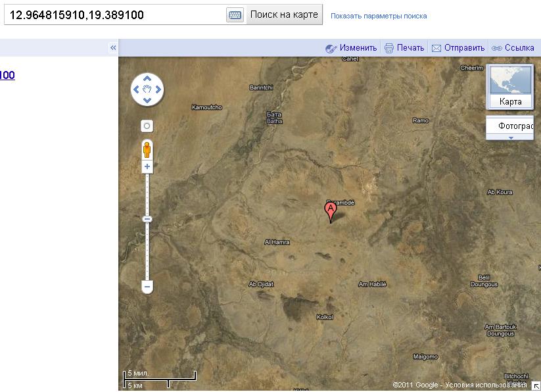Click the zoom slider handle
This screenshot has width=541, height=392.
(147, 219)
